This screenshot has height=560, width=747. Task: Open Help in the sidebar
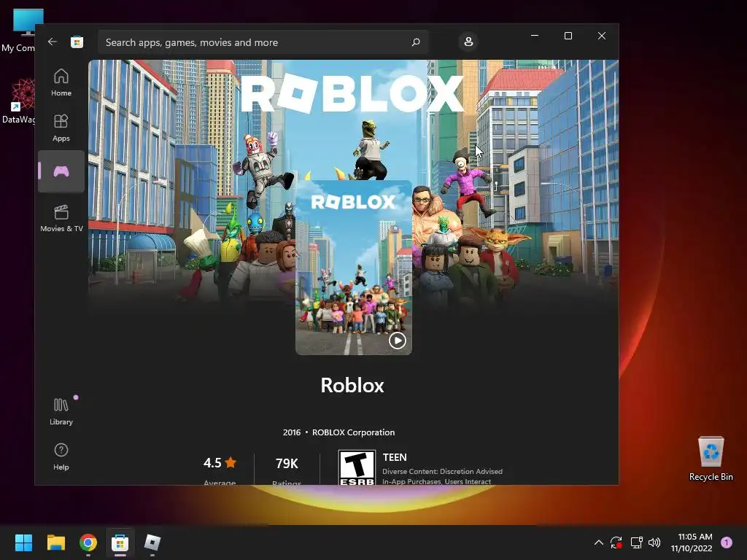pos(61,456)
